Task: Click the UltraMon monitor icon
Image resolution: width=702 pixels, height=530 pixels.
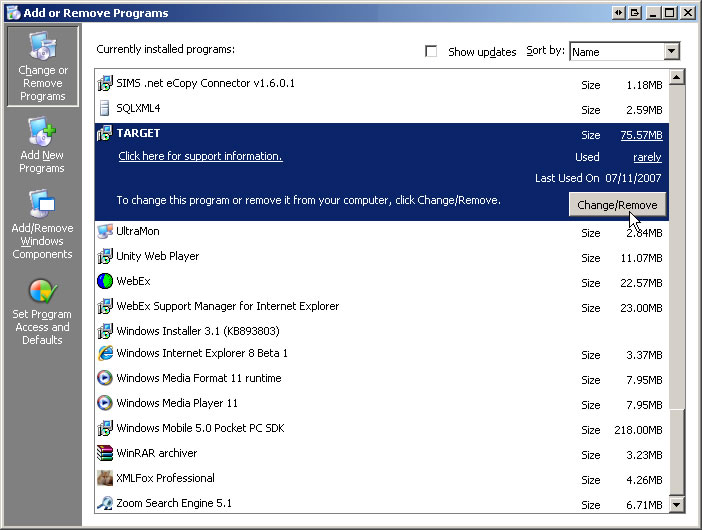Action: coord(105,231)
